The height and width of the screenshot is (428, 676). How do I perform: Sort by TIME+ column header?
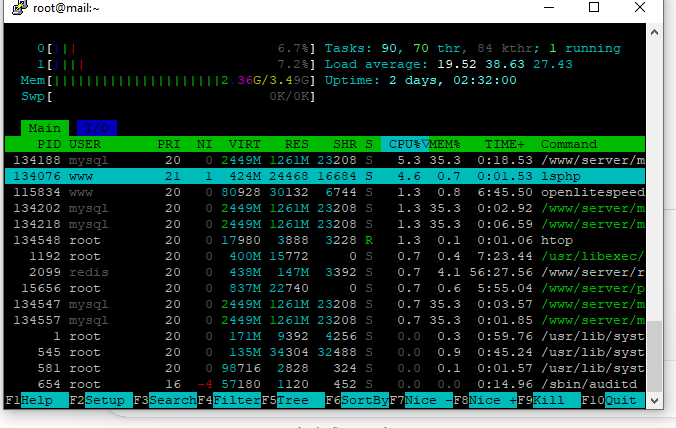pos(505,144)
